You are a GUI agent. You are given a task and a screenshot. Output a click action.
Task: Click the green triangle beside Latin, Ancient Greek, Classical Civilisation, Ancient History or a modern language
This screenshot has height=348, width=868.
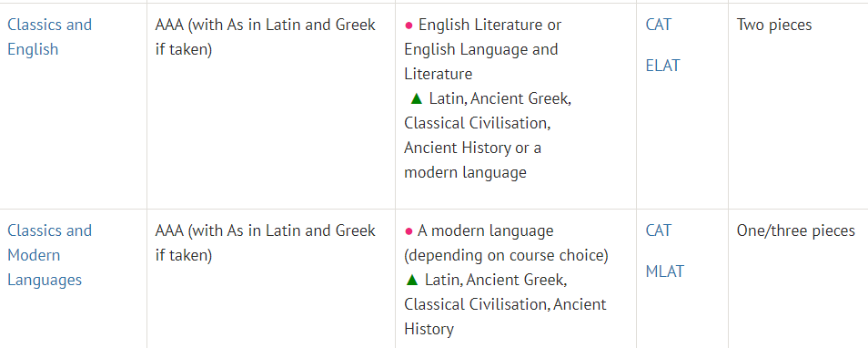point(417,98)
